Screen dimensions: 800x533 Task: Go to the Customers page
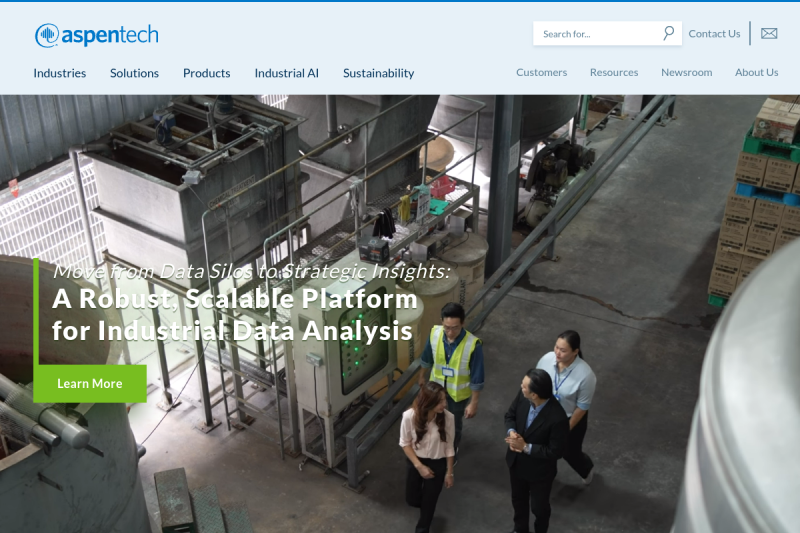click(x=541, y=72)
